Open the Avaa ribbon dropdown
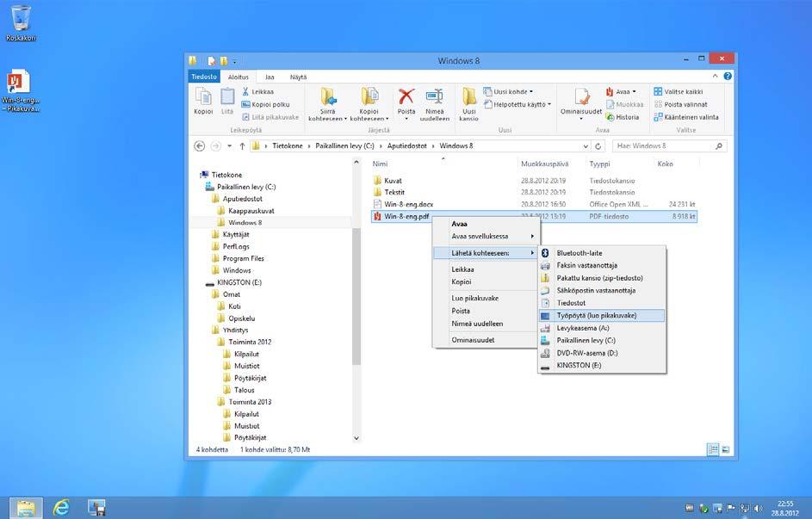Image resolution: width=812 pixels, height=519 pixels. click(x=620, y=91)
